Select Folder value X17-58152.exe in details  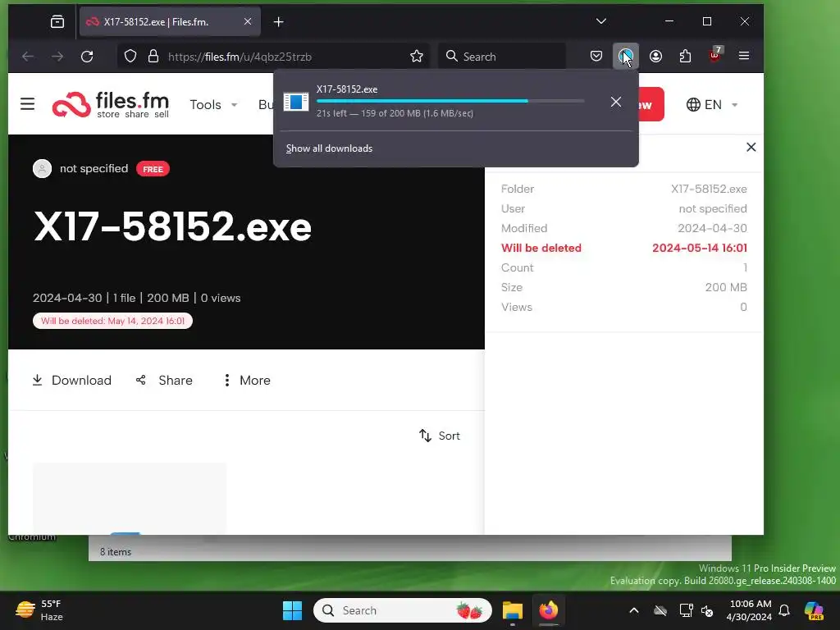[x=709, y=189]
